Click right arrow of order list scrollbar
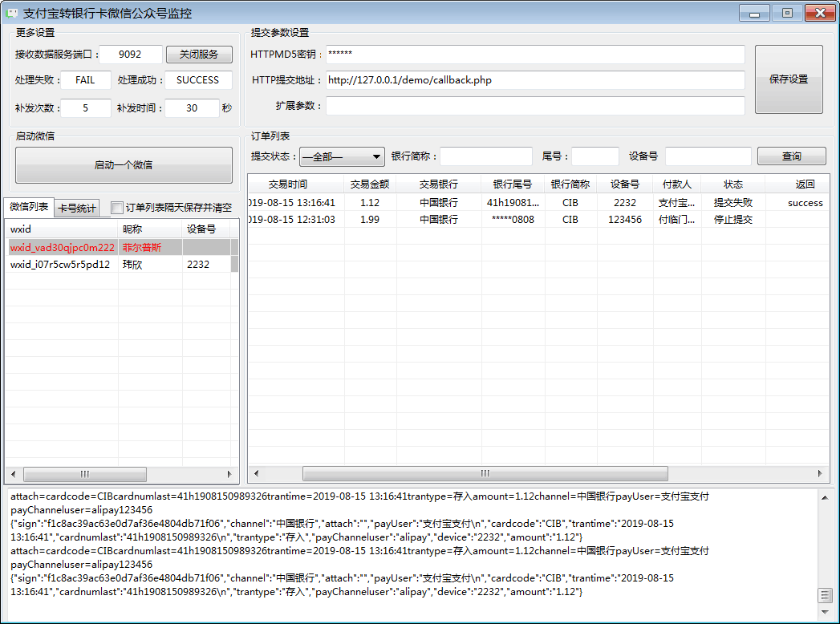The height and width of the screenshot is (624, 840). tap(819, 473)
